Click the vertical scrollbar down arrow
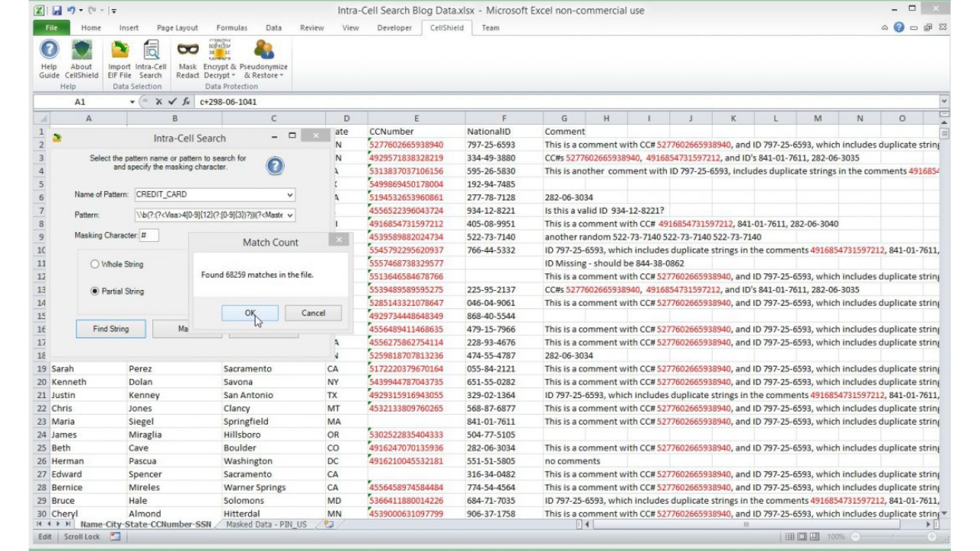Screen dimensions: 980x551 coord(943,513)
